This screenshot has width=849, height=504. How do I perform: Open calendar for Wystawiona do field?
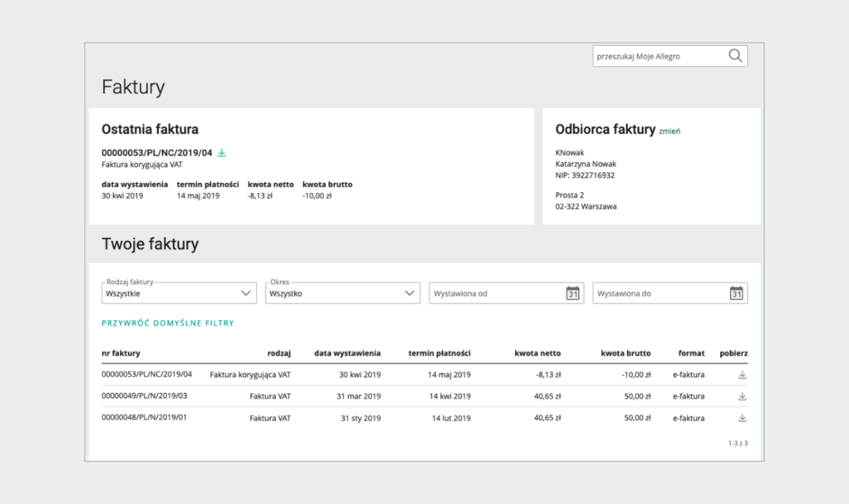[x=736, y=293]
